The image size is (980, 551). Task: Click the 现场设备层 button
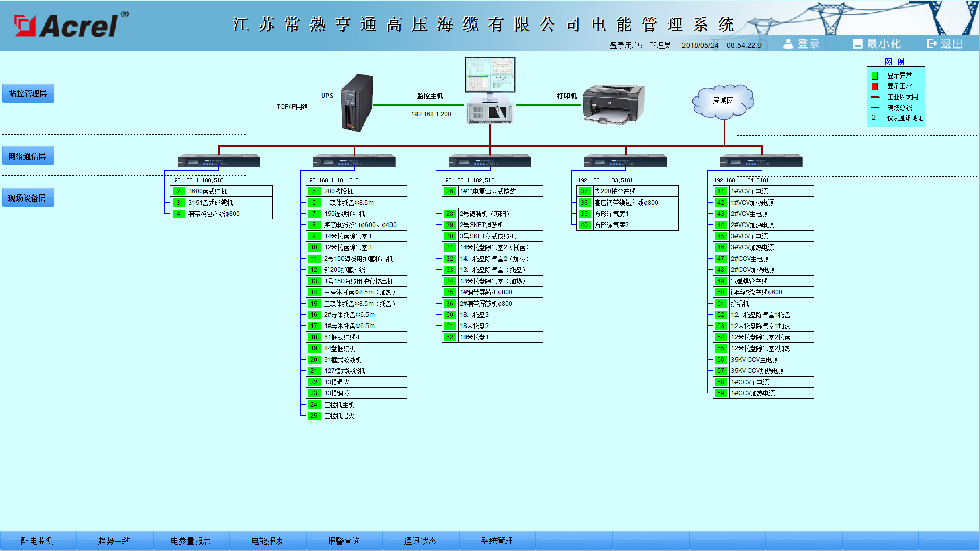point(28,198)
